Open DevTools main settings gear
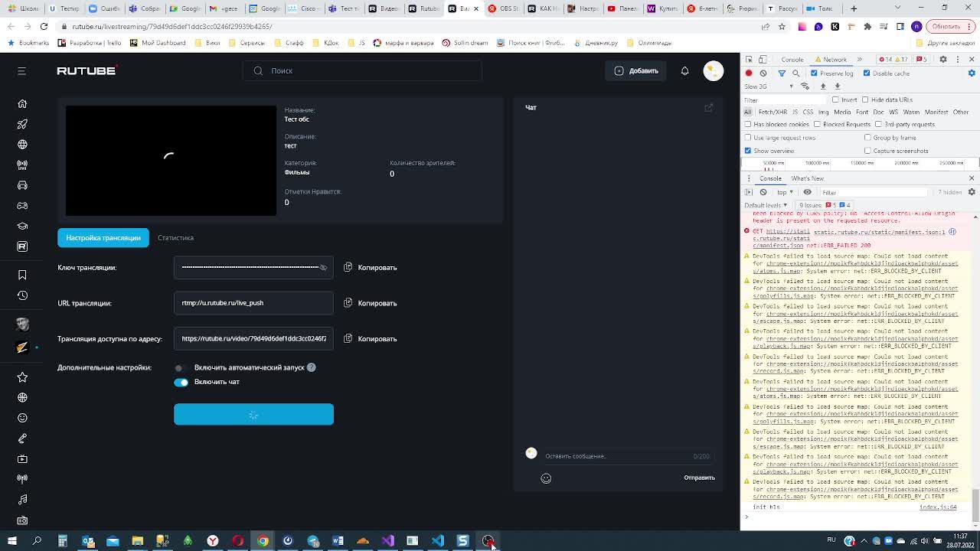This screenshot has width=980, height=551. pos(943,59)
